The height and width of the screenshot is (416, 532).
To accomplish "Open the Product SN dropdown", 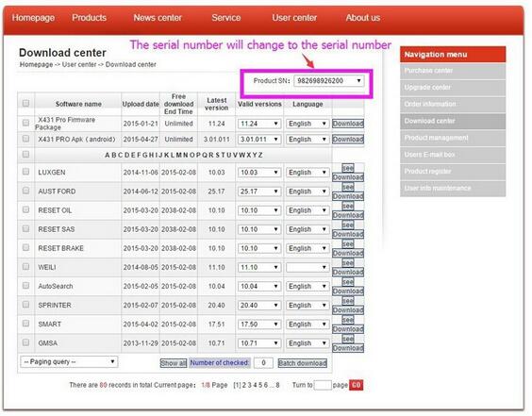I will 329,81.
